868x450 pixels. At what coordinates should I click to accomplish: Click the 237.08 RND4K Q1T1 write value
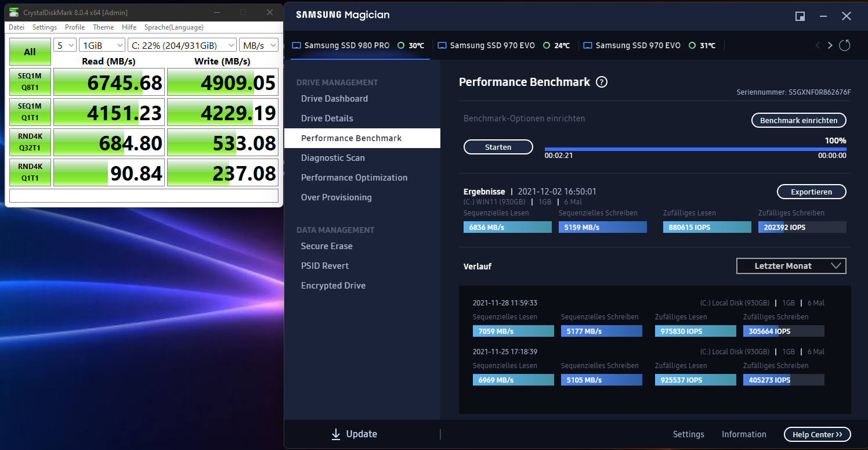tap(223, 172)
